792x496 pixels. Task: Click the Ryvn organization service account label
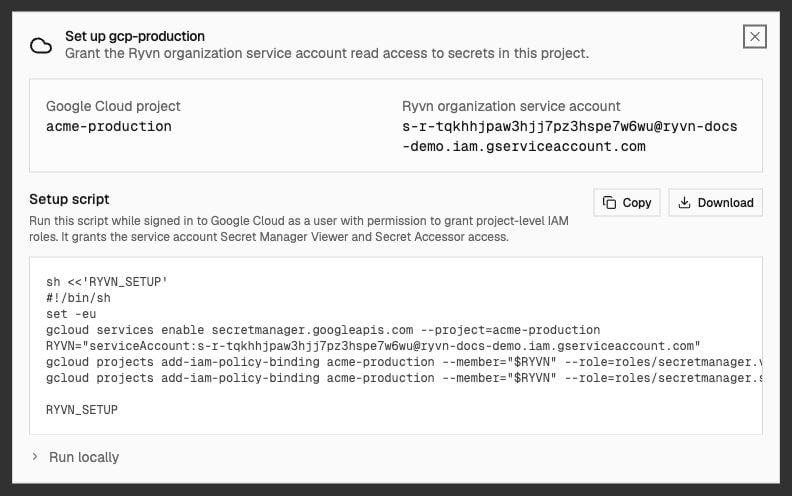click(x=511, y=106)
